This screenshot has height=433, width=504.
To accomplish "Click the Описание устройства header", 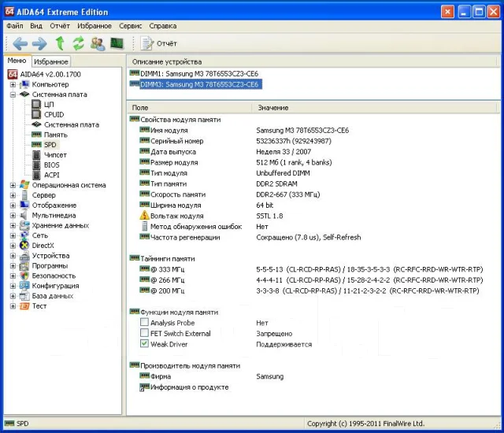I will 312,61.
